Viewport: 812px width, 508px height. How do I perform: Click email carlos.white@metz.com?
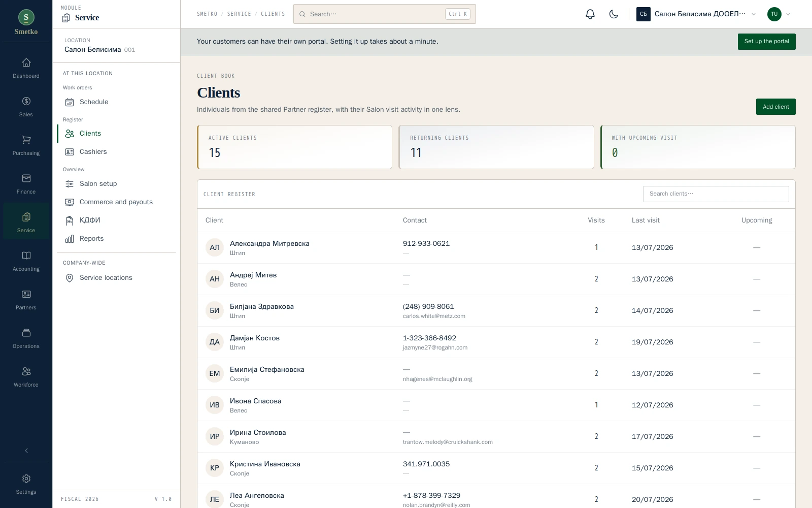(x=434, y=316)
